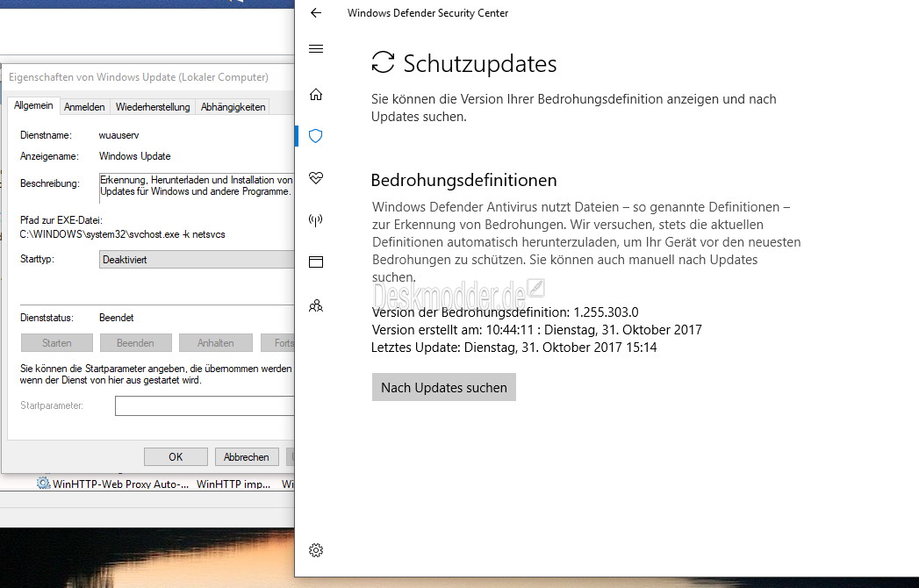Click the Anzeigename value 'Windows Update'

135,156
